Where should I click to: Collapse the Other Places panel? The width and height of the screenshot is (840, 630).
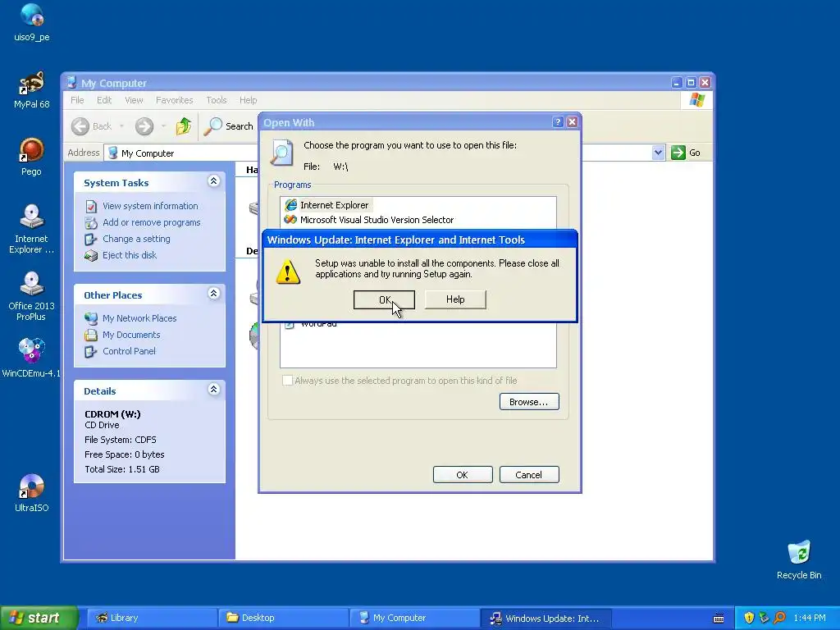coord(214,293)
